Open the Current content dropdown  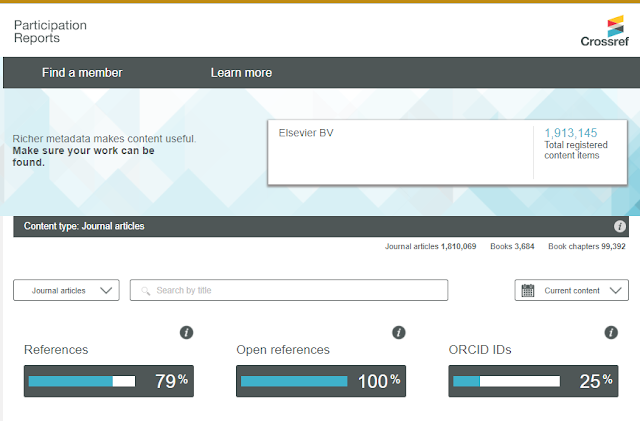(x=571, y=290)
